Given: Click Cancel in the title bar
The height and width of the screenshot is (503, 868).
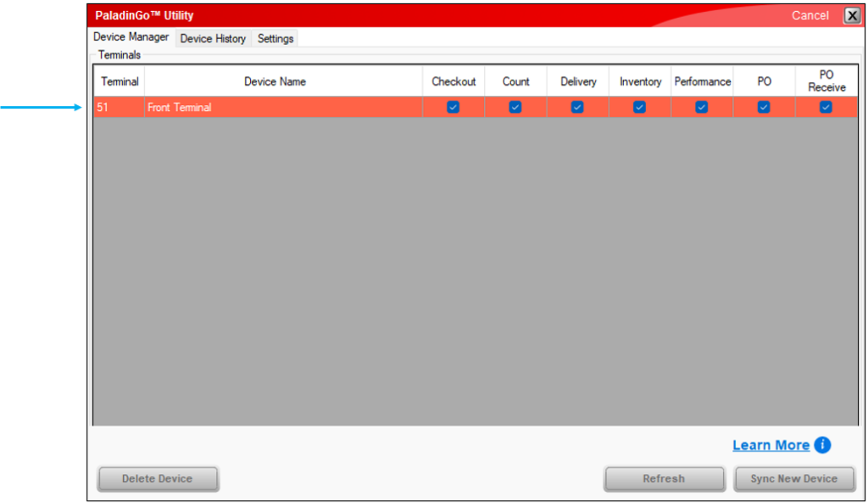Looking at the screenshot, I should click(x=810, y=15).
